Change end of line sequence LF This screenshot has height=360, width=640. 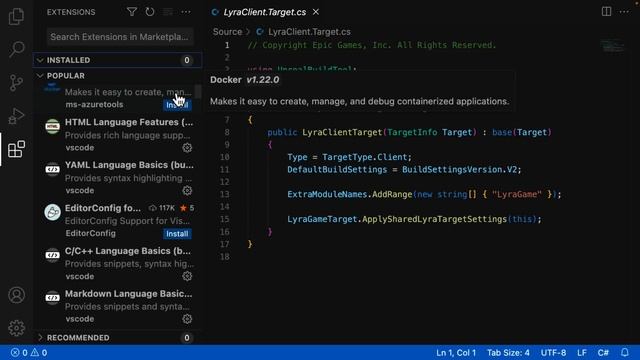[582, 352]
